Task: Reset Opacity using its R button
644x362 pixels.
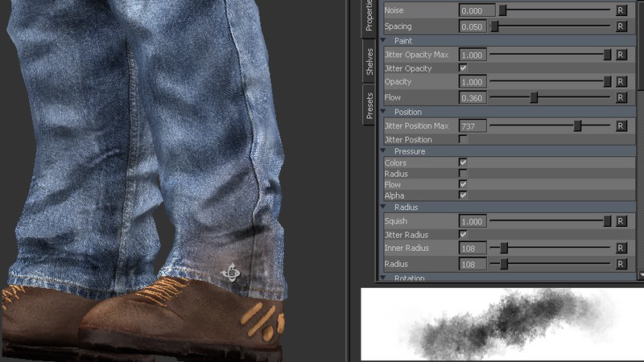Action: pos(621,82)
